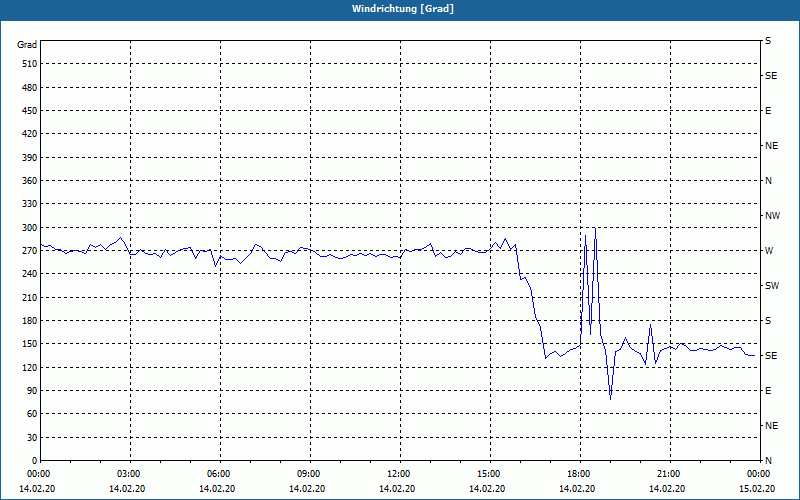Click the 15:00 time axis label
This screenshot has height=500, width=800.
point(490,474)
